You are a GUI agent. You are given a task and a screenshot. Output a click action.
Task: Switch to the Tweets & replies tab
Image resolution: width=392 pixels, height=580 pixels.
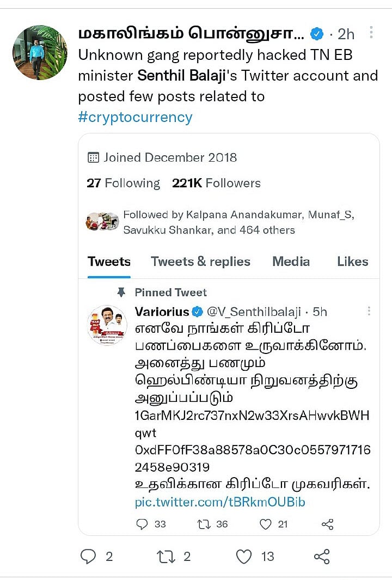[x=200, y=261]
